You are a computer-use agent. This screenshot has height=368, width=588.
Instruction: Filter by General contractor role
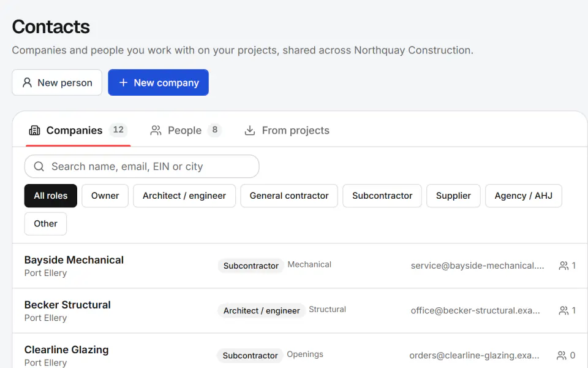[289, 196]
